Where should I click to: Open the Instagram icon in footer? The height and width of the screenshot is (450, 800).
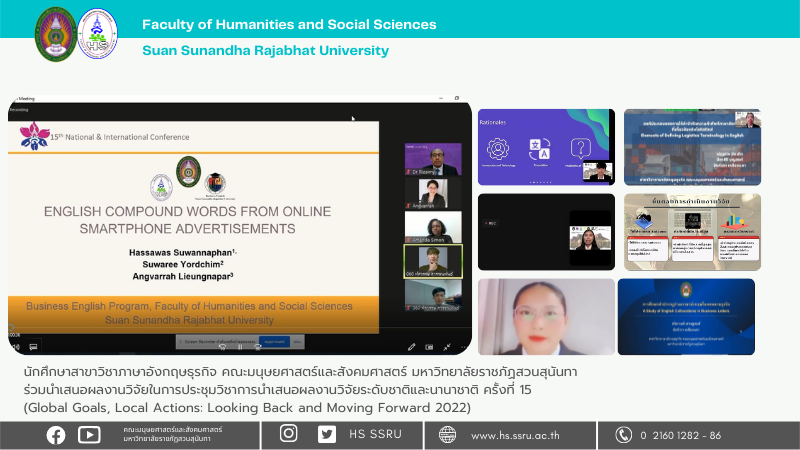(x=289, y=434)
